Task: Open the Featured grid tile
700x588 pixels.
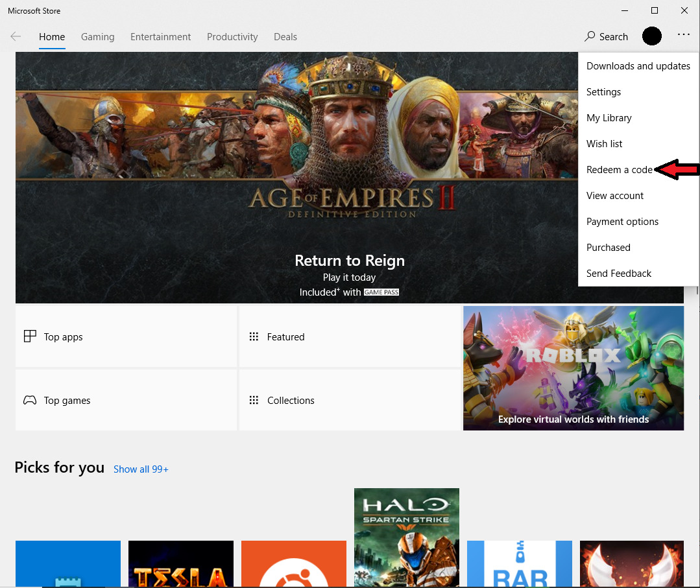Action: 349,336
